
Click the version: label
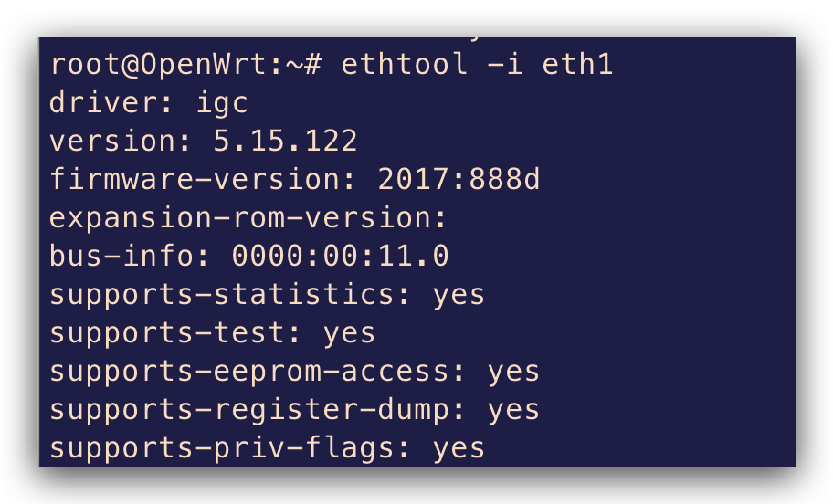[x=120, y=142]
